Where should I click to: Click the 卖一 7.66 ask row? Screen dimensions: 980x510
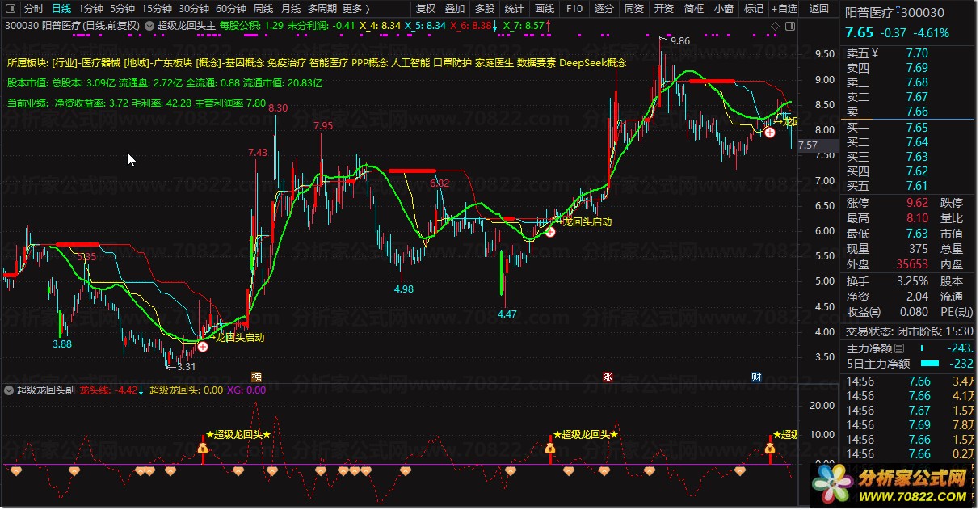[910, 112]
